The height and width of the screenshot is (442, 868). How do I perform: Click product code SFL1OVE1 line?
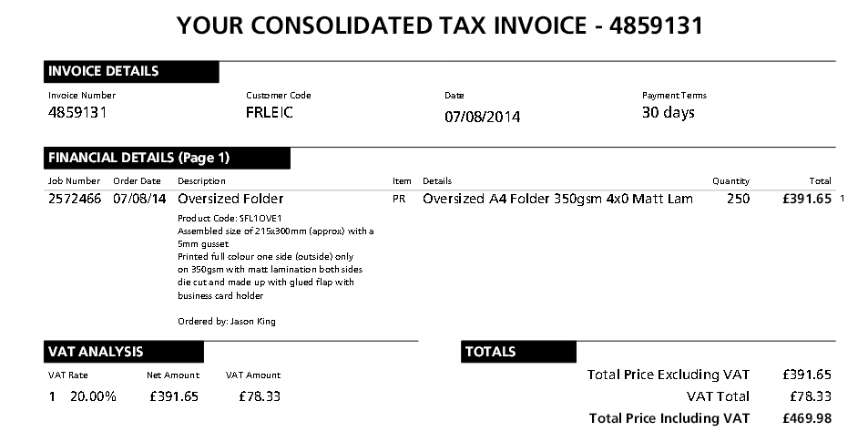(x=230, y=218)
